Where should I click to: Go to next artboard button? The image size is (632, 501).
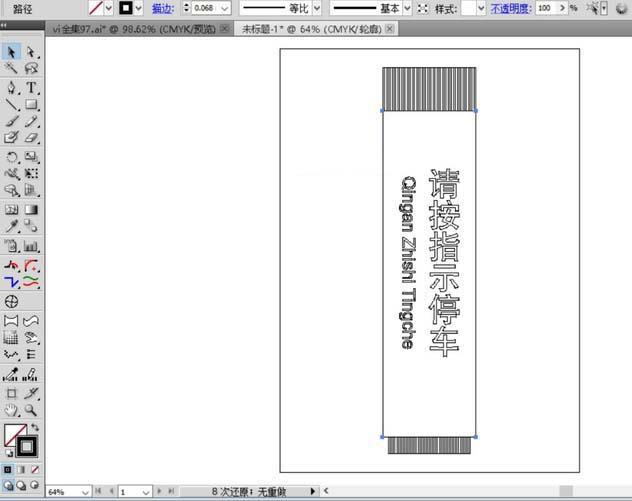(159, 491)
